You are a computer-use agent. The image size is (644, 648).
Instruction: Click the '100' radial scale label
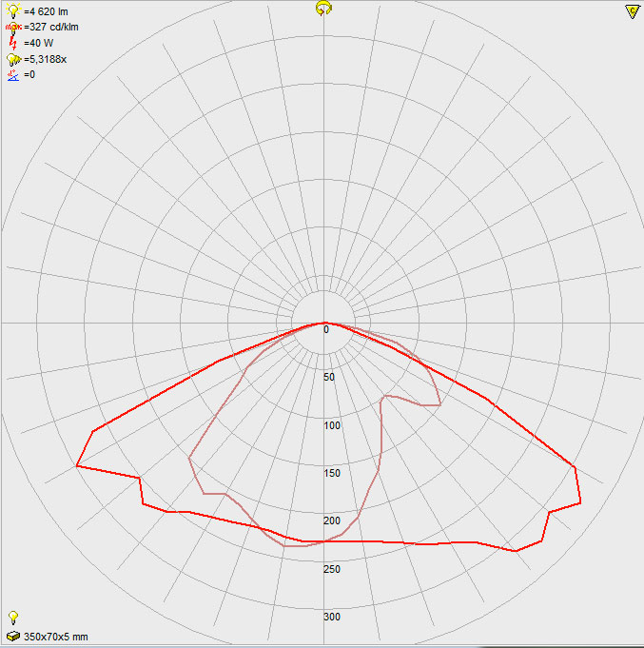[x=332, y=425]
